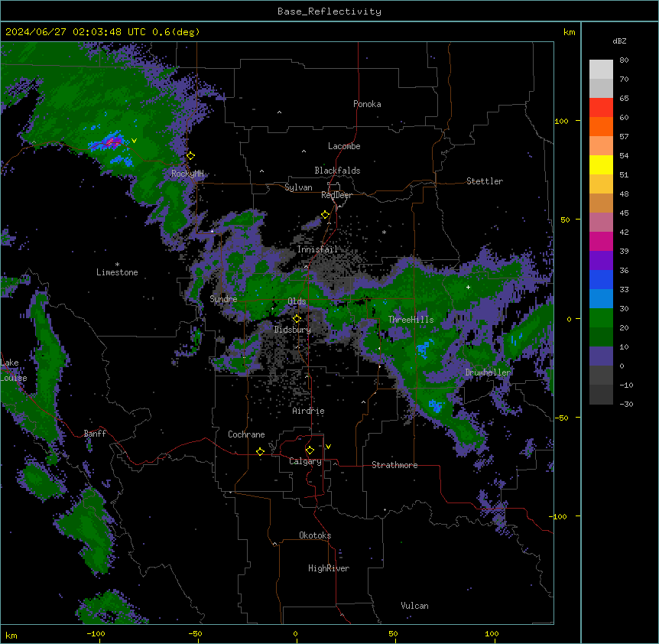Screen dimensions: 659x644
Task: Select the Didsbury label
Action: tap(293, 330)
